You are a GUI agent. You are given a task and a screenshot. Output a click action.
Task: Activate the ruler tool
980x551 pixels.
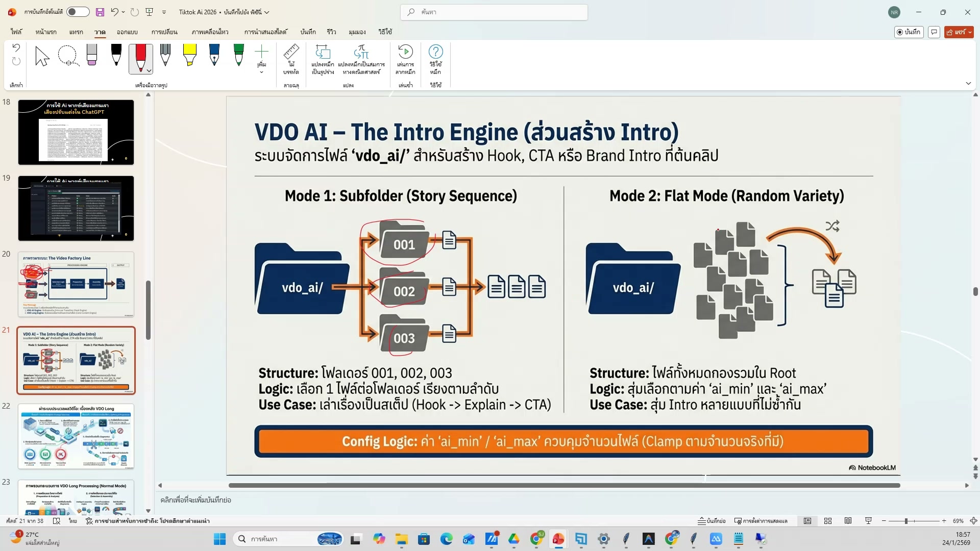click(x=291, y=59)
